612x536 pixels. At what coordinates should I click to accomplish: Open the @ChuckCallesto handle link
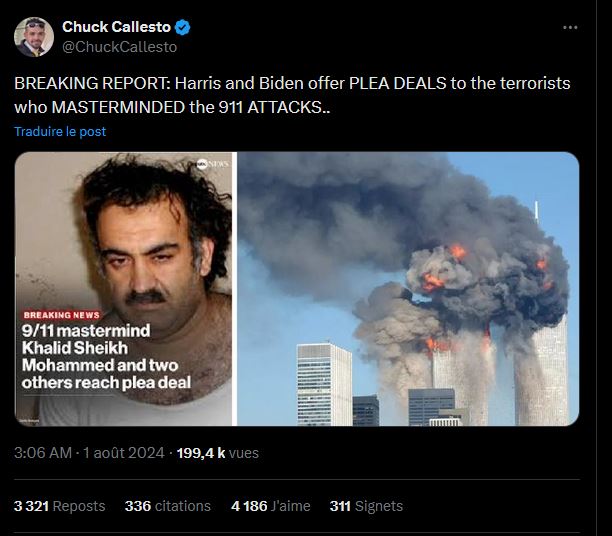tap(119, 47)
